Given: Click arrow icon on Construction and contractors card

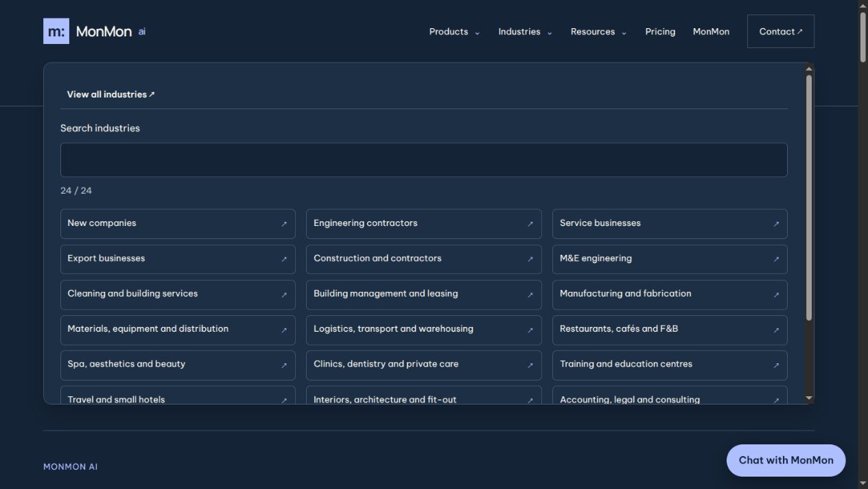Looking at the screenshot, I should coord(530,259).
